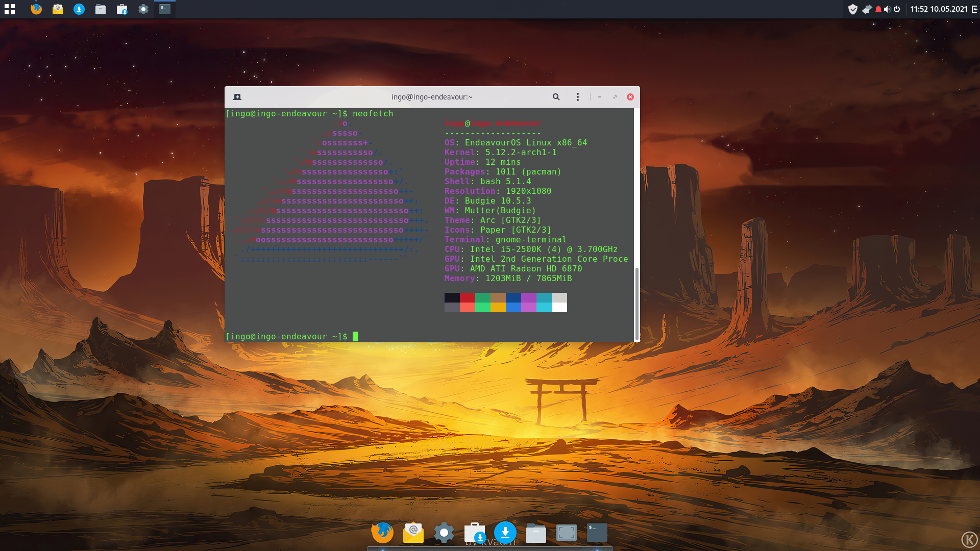
Task: Launch Firefox from the top panel
Action: pos(36,9)
